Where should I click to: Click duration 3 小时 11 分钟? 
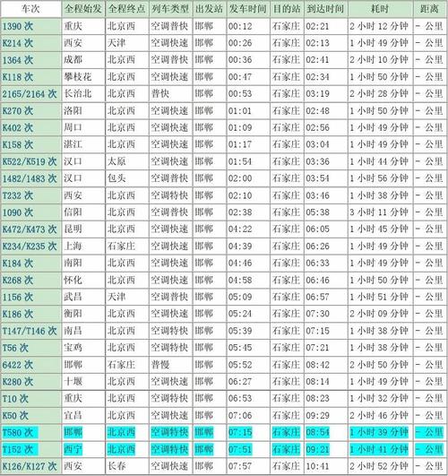point(379,212)
